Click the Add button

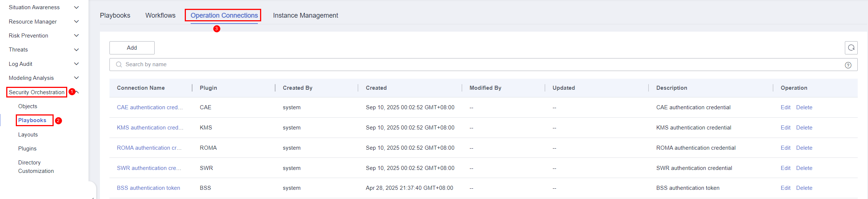click(132, 48)
